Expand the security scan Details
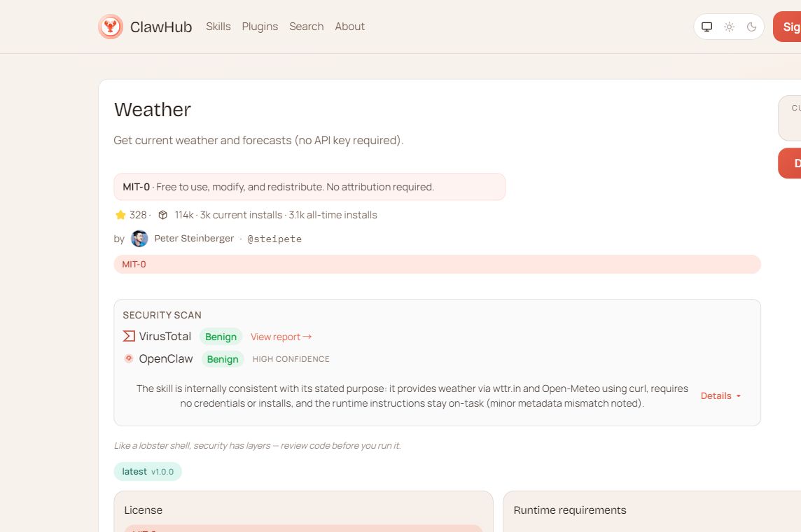Image resolution: width=801 pixels, height=532 pixels. point(720,395)
